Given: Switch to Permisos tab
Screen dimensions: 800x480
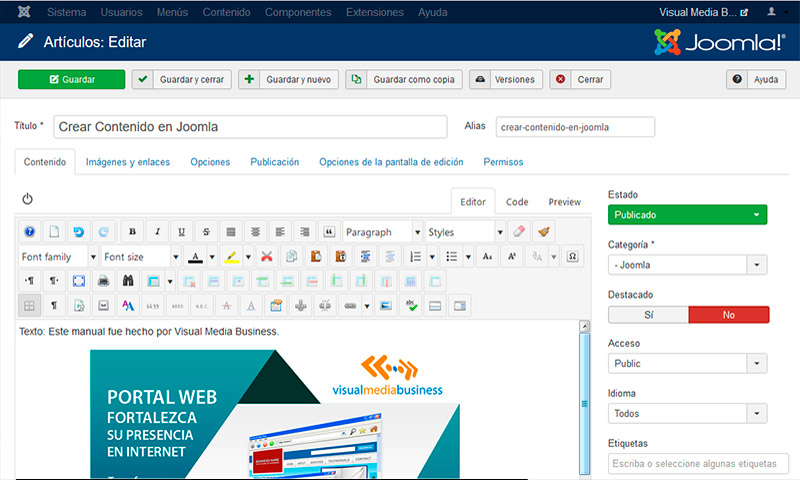Looking at the screenshot, I should pyautogui.click(x=503, y=162).
